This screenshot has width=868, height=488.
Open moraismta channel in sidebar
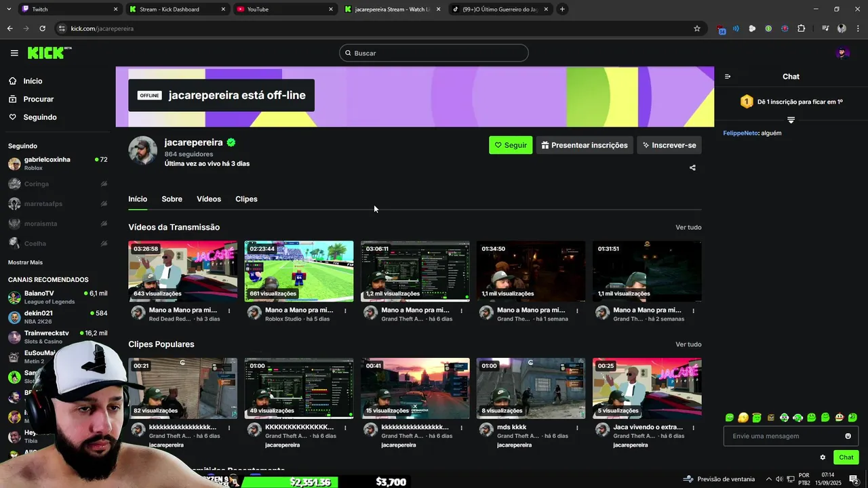pos(57,223)
